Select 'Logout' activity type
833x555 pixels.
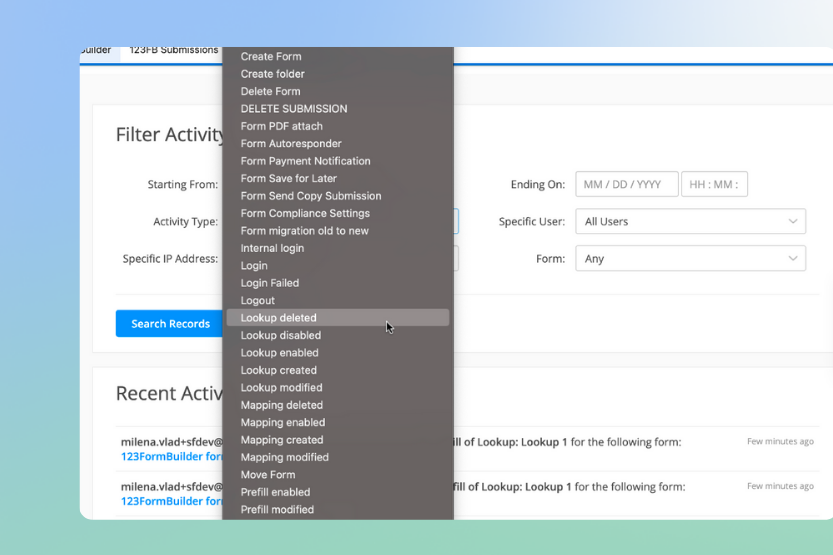coord(257,301)
